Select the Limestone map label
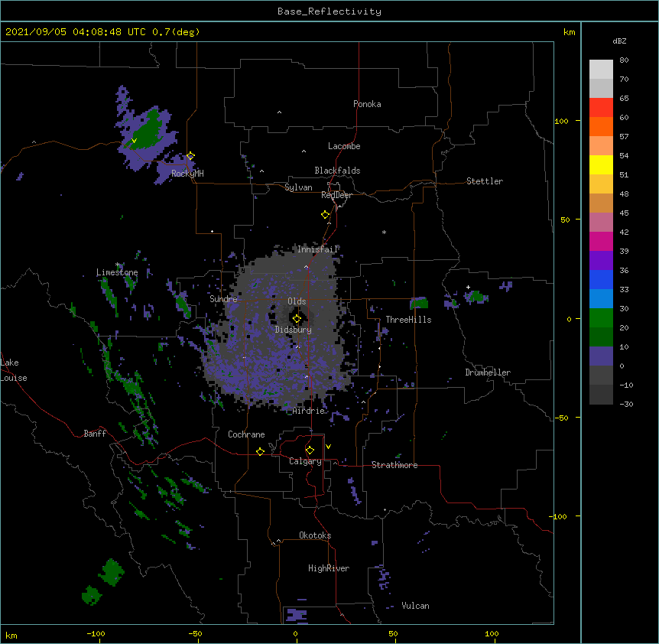This screenshot has width=659, height=644. pos(117,272)
